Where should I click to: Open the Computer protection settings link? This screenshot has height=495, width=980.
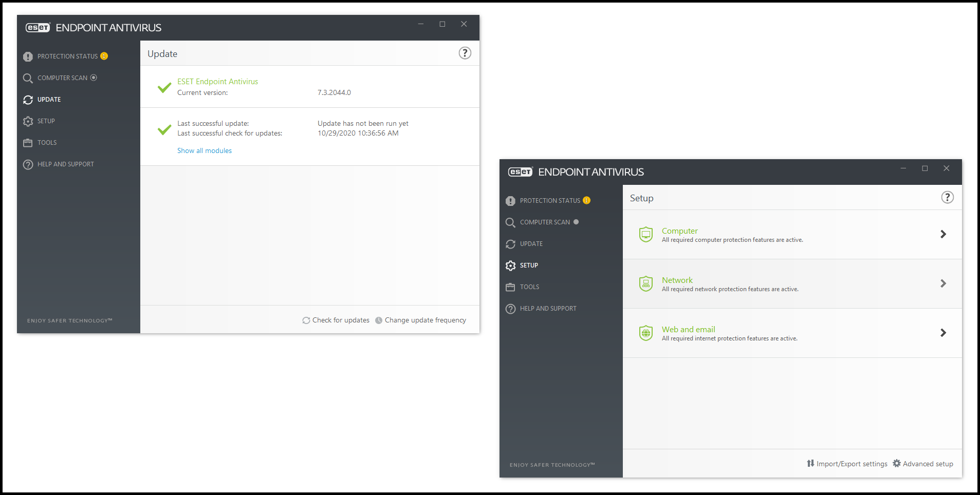tap(679, 231)
